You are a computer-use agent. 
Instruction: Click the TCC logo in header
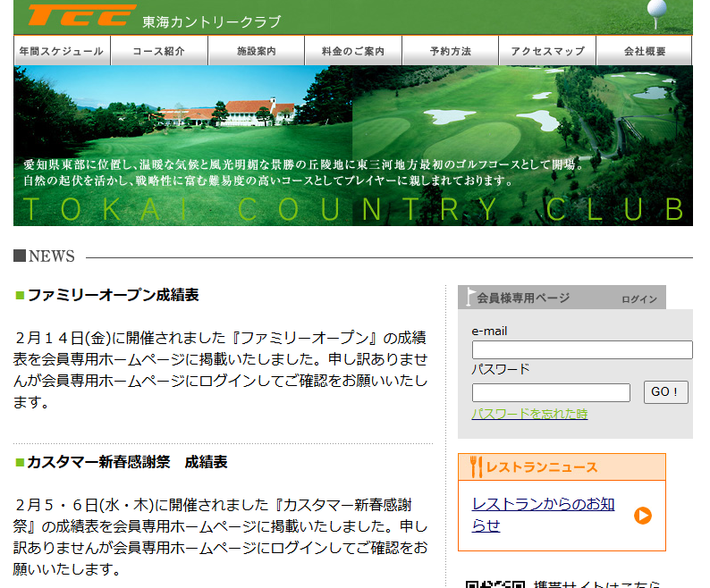click(81, 16)
